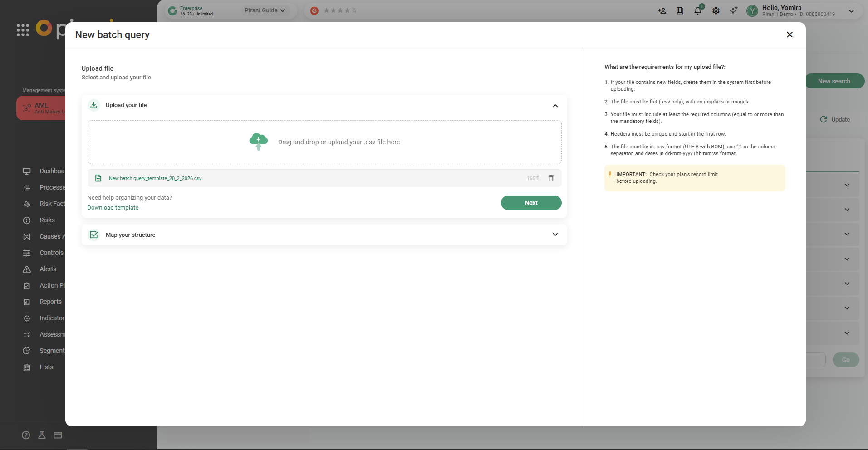Image resolution: width=868 pixels, height=450 pixels.
Task: Delete the uploaded csv file with trash icon
Action: pyautogui.click(x=551, y=178)
